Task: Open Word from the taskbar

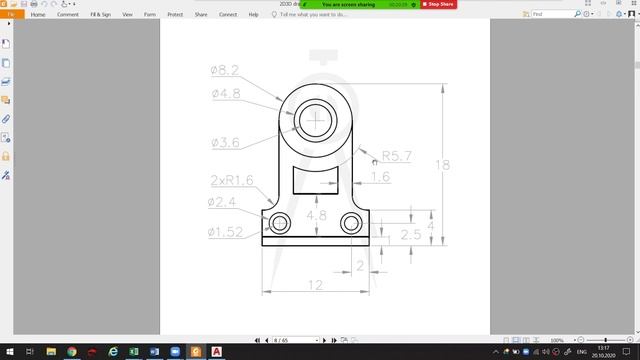Action: point(154,352)
